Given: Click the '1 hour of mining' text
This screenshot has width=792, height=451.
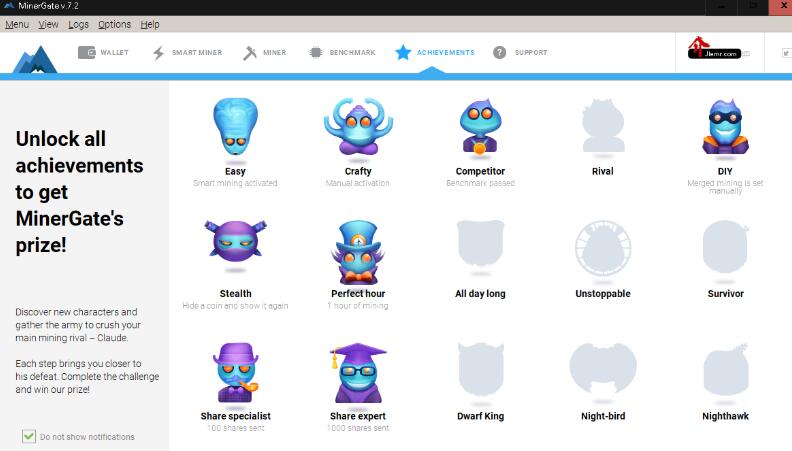Looking at the screenshot, I should pyautogui.click(x=358, y=306).
